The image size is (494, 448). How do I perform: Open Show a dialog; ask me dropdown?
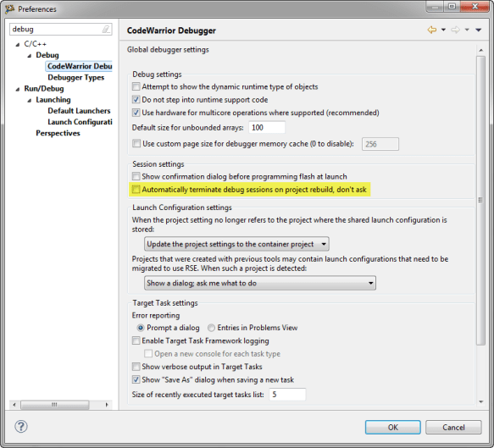tap(260, 283)
